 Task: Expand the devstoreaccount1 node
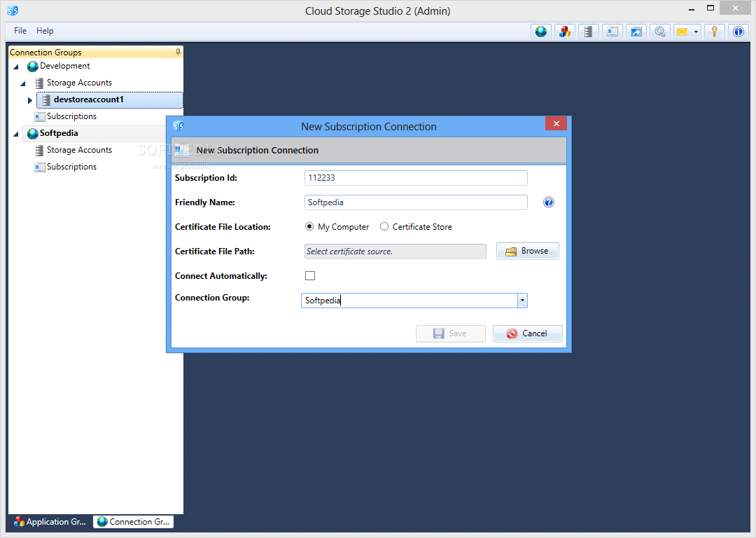(30, 100)
